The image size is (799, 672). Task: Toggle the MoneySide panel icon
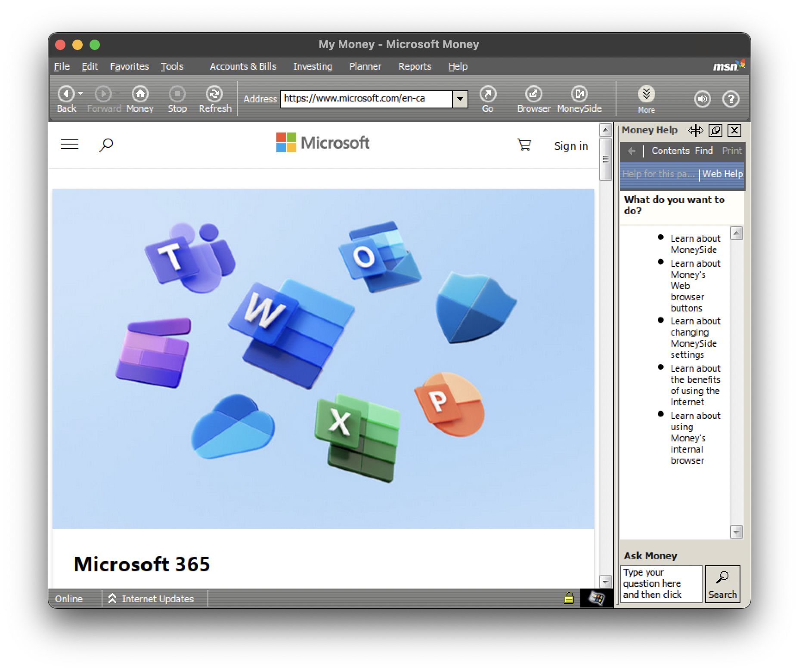click(579, 94)
